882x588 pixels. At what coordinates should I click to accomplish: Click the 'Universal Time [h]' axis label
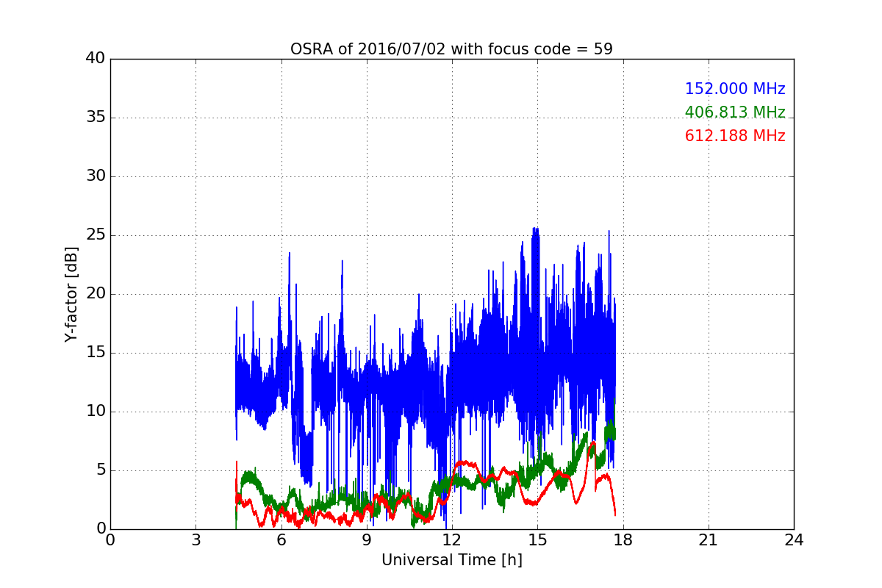451,560
